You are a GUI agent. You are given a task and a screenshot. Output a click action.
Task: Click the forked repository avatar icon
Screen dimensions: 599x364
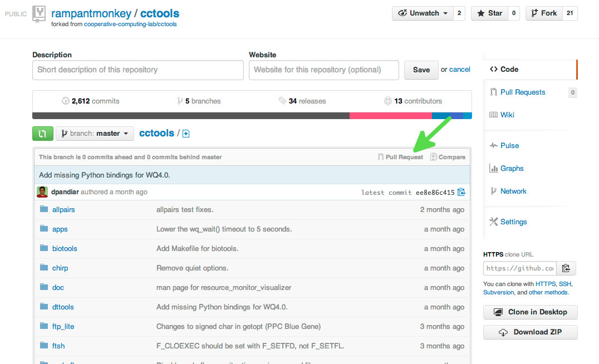(38, 14)
